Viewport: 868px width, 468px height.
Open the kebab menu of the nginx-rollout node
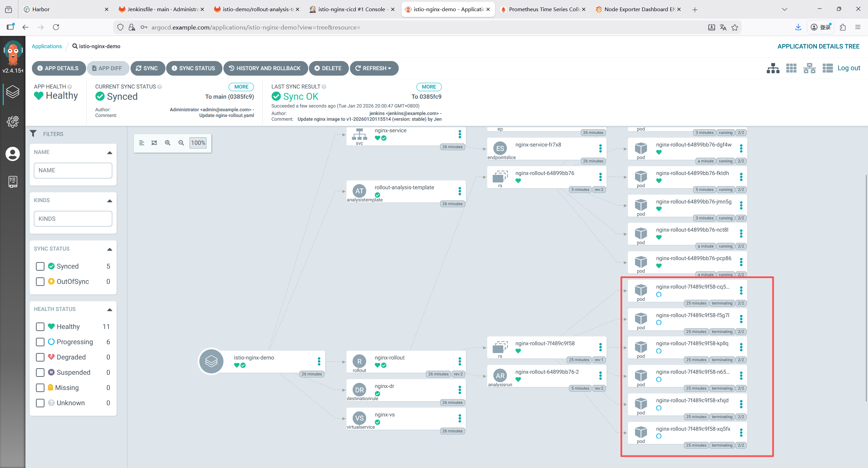pos(460,362)
